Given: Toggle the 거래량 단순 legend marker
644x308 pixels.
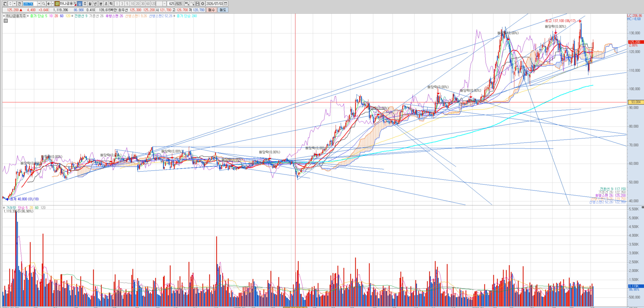Looking at the screenshot, I should coord(4,207).
